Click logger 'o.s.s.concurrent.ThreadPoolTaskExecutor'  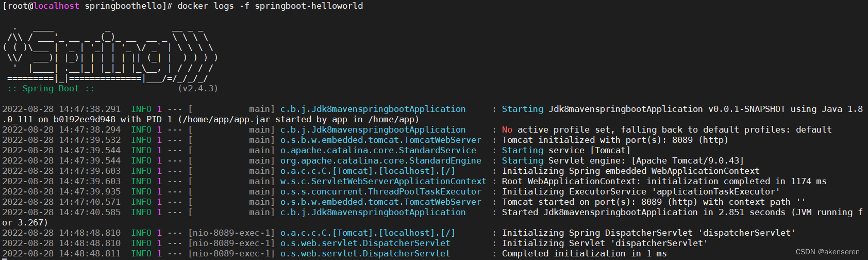click(x=381, y=192)
